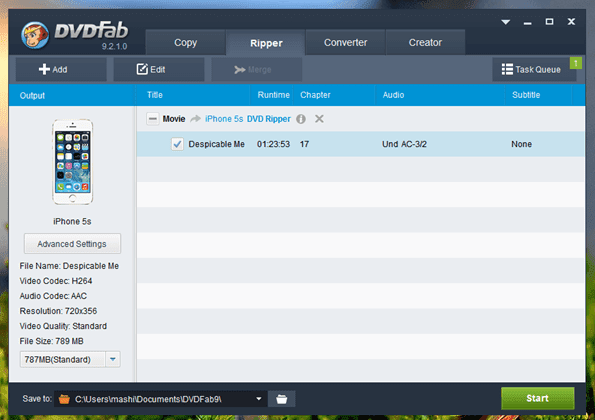Click the Title column header
595x420 pixels.
155,95
